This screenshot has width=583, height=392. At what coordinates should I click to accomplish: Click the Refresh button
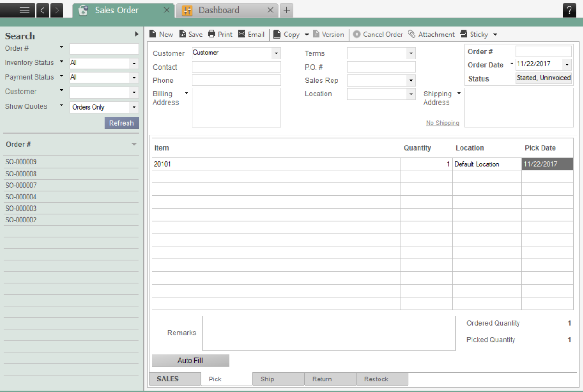122,123
